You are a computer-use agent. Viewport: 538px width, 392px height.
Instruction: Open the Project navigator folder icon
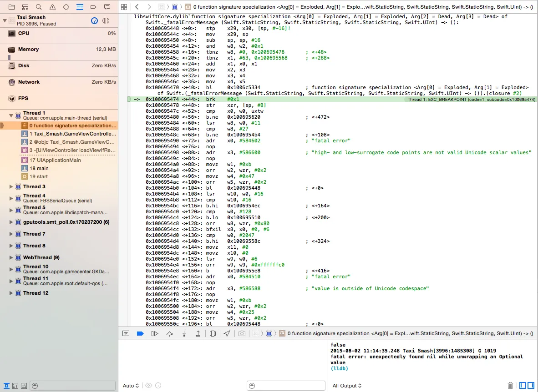pyautogui.click(x=11, y=7)
